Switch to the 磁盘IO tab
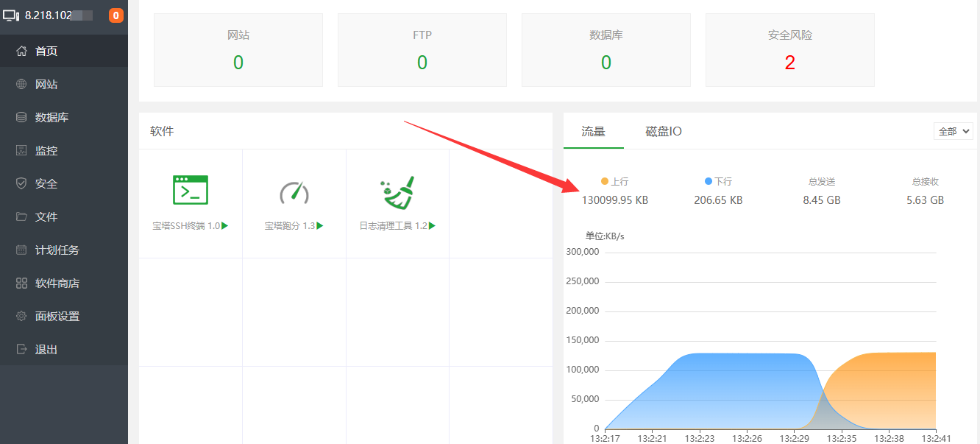The height and width of the screenshot is (444, 980). 664,131
